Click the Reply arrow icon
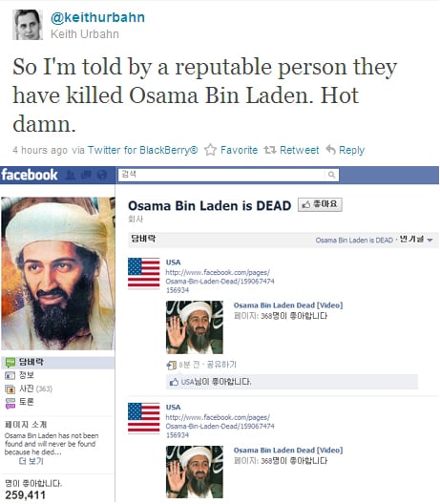This screenshot has height=504, width=440. point(331,150)
